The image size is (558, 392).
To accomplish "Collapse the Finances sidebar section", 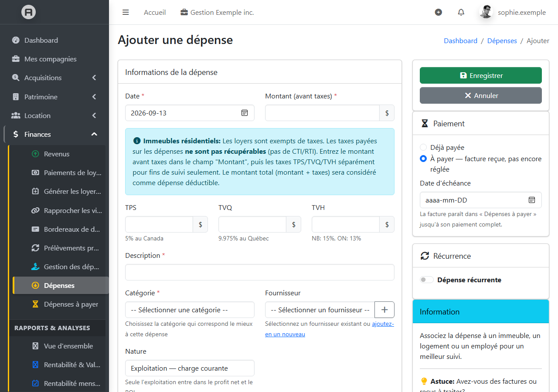I will 54,134.
